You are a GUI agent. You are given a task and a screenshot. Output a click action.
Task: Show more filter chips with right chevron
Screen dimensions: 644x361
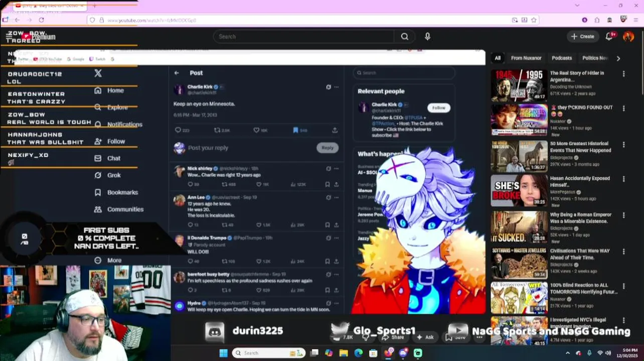click(x=618, y=58)
